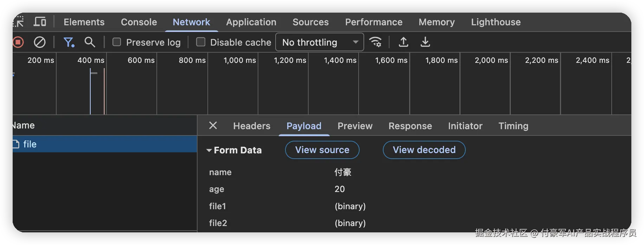The image size is (644, 245).
Task: Open the Lighthouse tab
Action: tap(496, 22)
